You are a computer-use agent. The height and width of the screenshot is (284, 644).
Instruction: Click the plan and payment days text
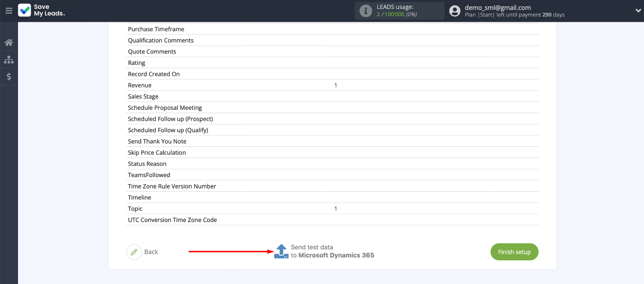[515, 15]
